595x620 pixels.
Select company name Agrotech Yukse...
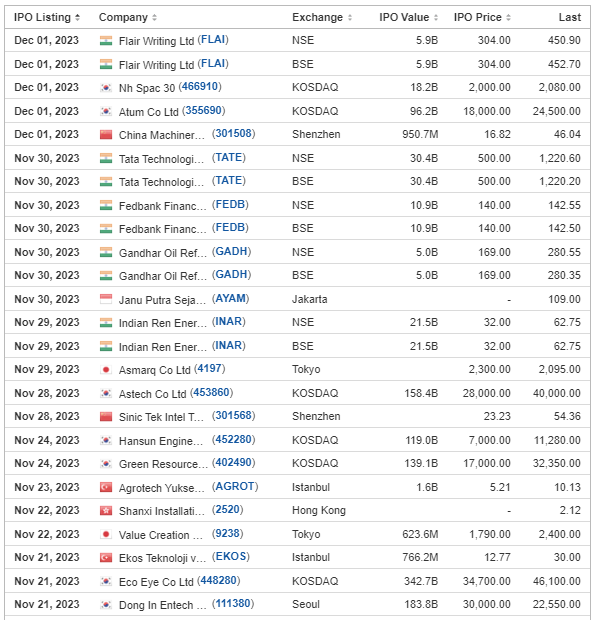[x=162, y=488]
